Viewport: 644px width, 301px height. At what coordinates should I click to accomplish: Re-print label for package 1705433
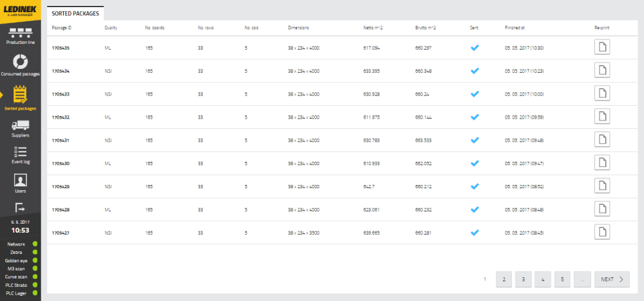pos(602,93)
